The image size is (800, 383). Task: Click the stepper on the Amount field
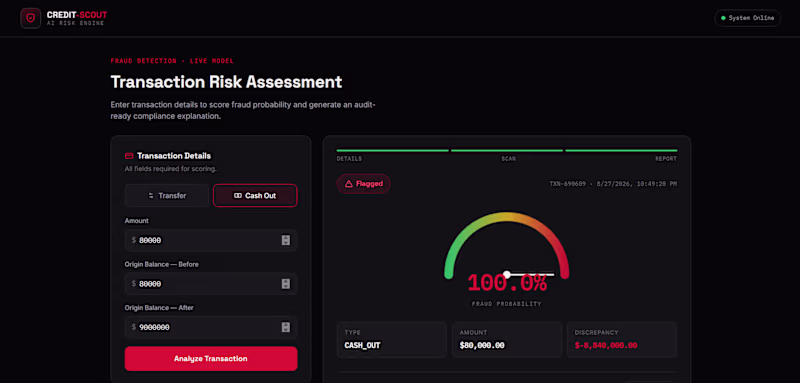click(x=286, y=240)
